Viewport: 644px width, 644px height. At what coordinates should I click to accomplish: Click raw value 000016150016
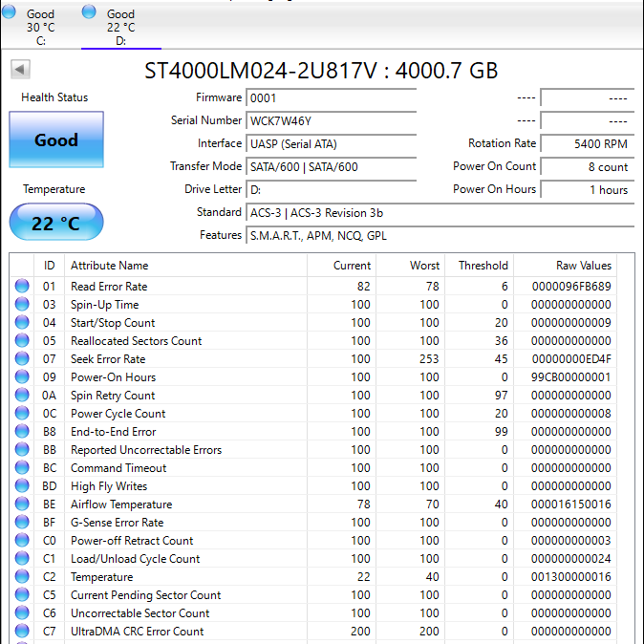570,504
